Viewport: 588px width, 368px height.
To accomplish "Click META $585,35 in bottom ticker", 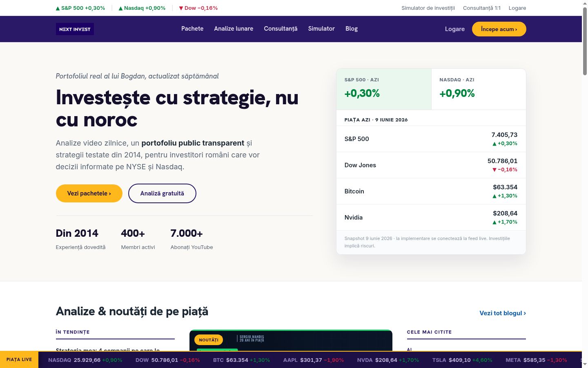I will [x=536, y=360].
